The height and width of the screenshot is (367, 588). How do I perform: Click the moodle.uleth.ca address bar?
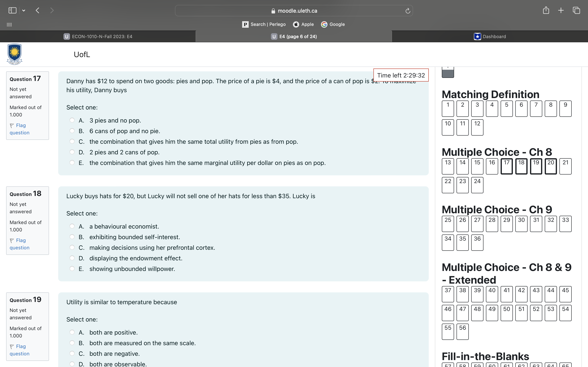[294, 11]
